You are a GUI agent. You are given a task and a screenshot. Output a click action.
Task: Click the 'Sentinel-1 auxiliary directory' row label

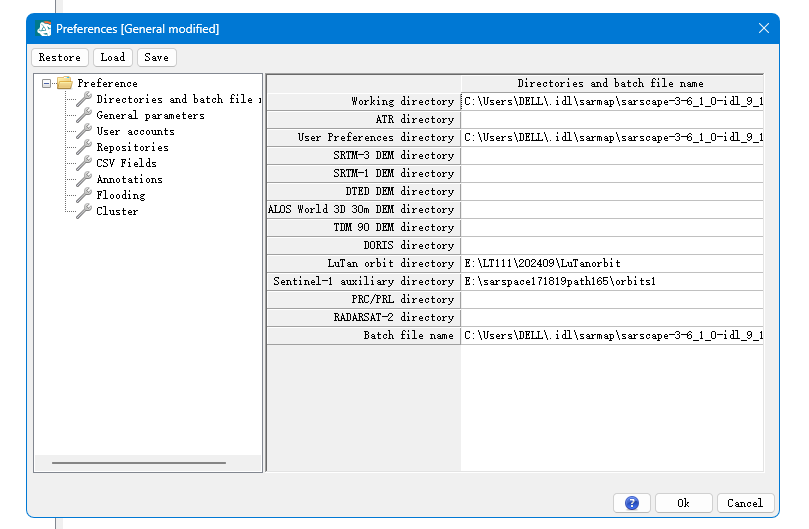364,282
